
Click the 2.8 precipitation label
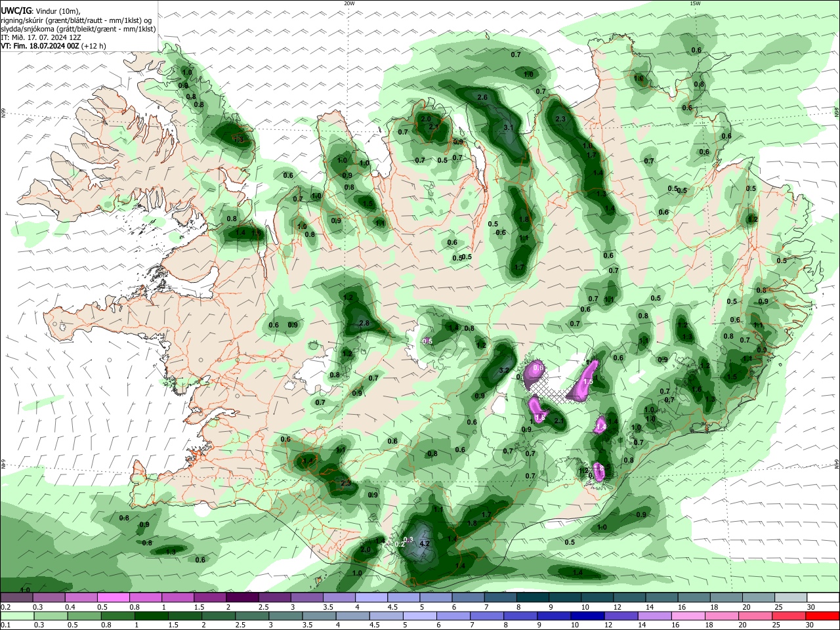365,324
